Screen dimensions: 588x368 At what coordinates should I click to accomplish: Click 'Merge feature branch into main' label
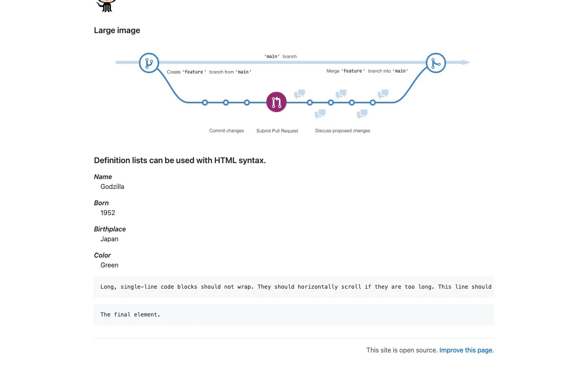coord(367,71)
